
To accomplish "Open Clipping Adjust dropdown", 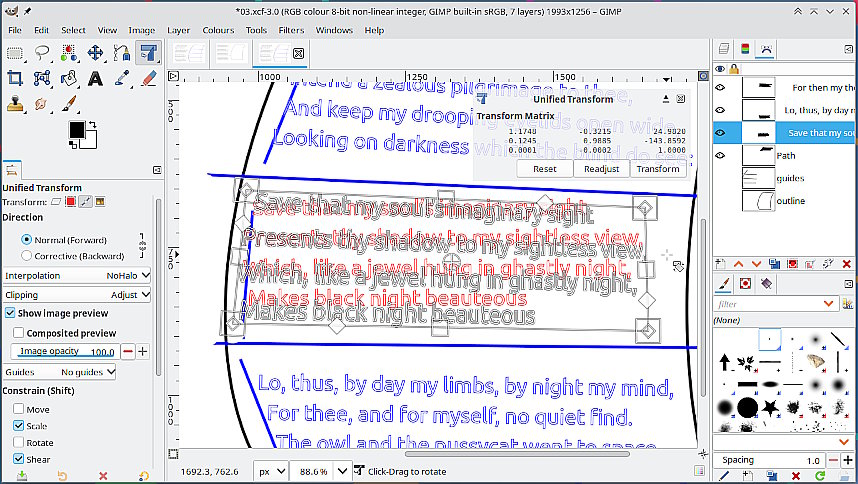I will coord(77,295).
